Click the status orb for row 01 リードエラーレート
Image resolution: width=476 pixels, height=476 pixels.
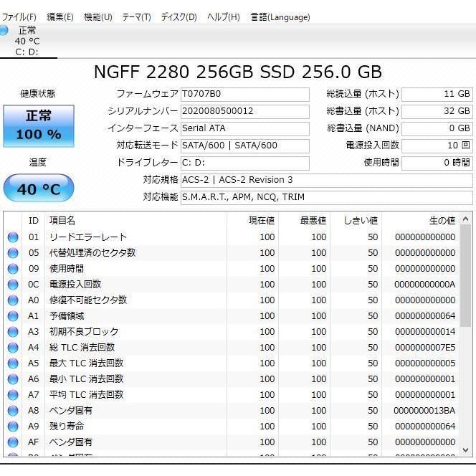(x=13, y=237)
